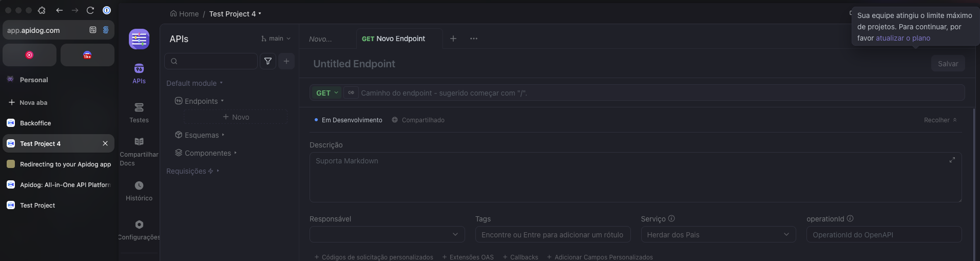This screenshot has height=261, width=980.
Task: Switch to the Novo... tab
Action: coord(321,39)
